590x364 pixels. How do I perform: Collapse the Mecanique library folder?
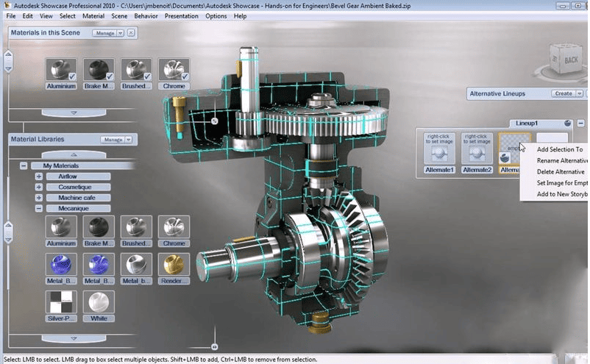coord(39,208)
